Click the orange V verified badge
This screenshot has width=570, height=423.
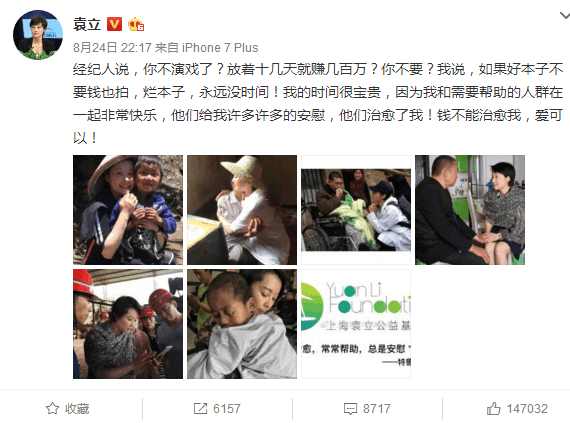tap(114, 24)
